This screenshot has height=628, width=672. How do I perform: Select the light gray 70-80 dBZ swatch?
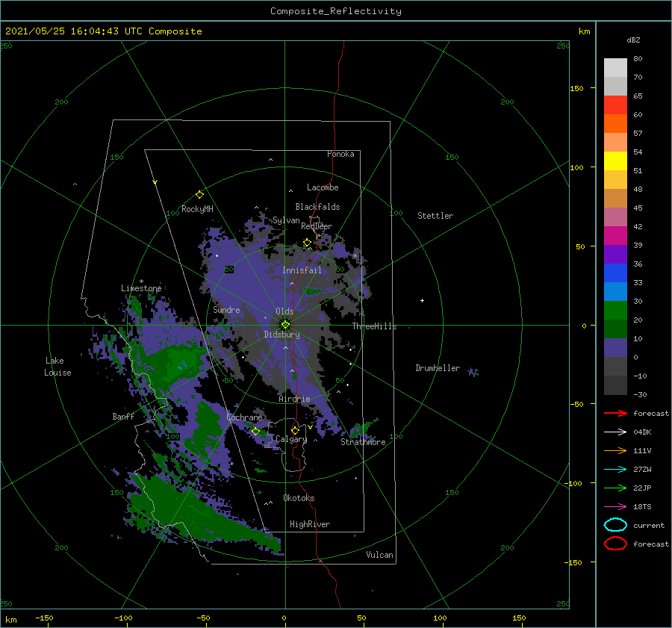[x=615, y=68]
